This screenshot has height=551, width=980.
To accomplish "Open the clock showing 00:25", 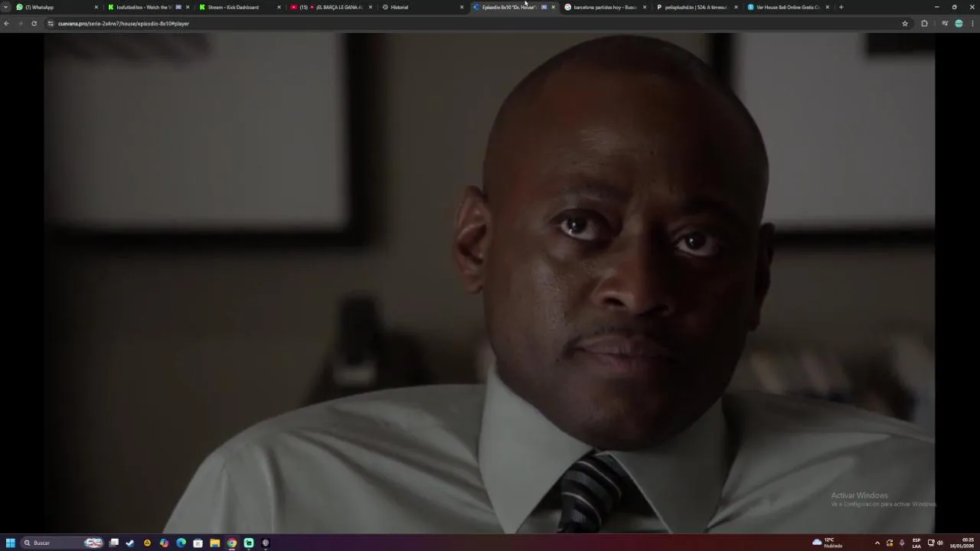I will point(962,543).
